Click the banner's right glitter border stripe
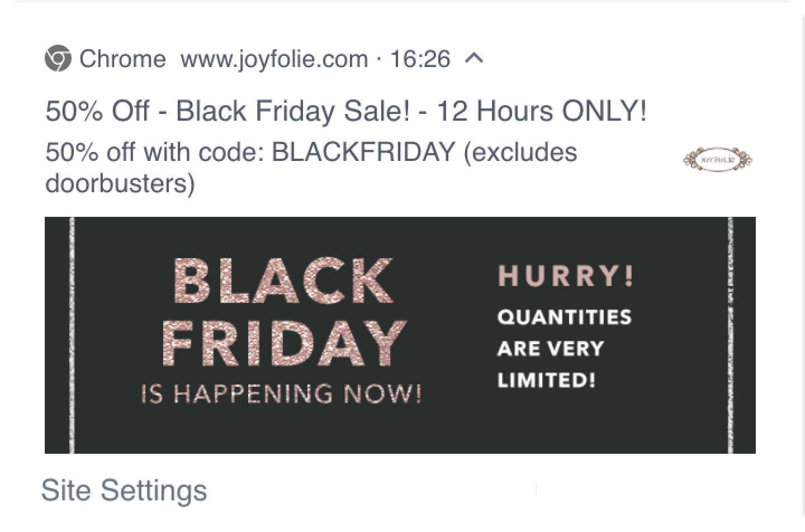This screenshot has width=805, height=532. tap(731, 335)
